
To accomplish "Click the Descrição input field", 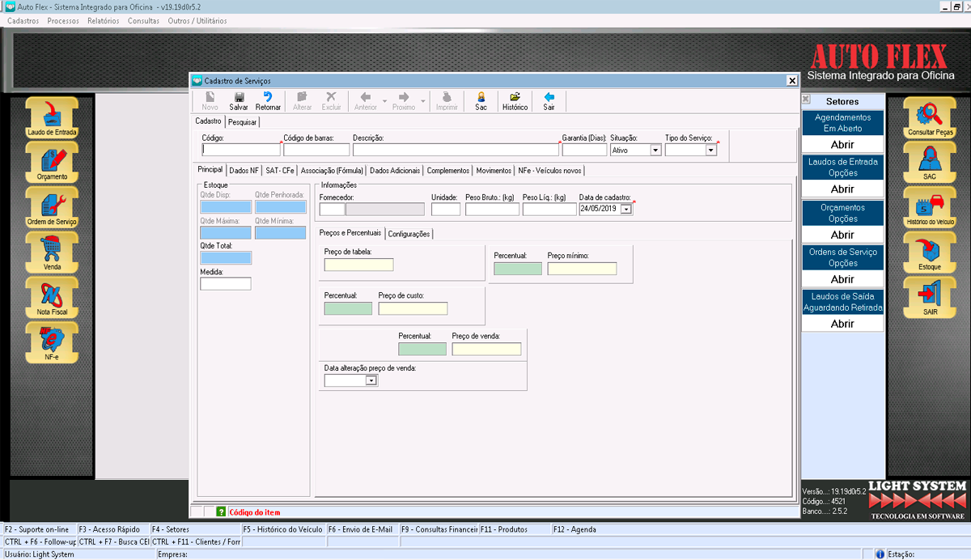I will [x=456, y=150].
